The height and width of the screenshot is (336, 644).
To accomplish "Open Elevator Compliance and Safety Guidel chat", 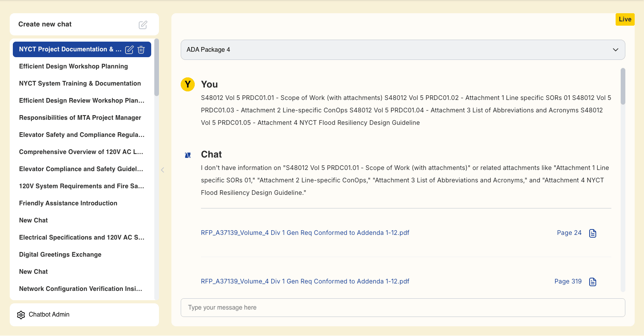I will point(81,169).
